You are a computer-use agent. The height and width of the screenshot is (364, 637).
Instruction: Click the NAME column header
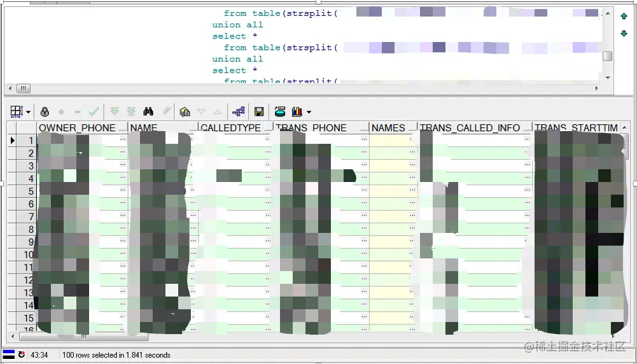164,127
